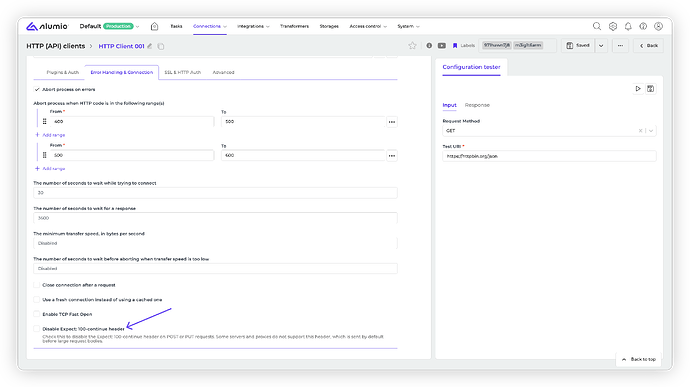690x387 pixels.
Task: Click the Alumio logo
Action: (47, 26)
